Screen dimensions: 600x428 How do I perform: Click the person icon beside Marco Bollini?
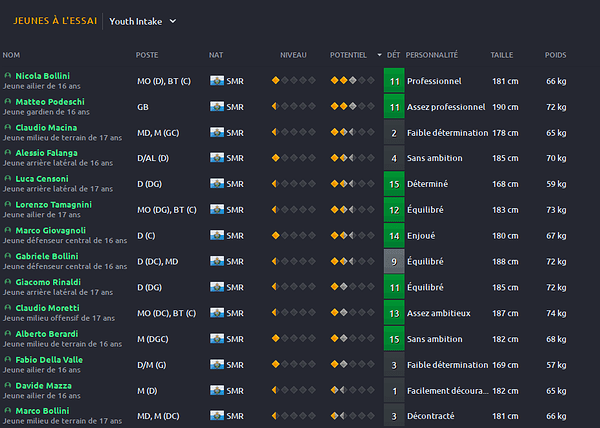(x=7, y=410)
